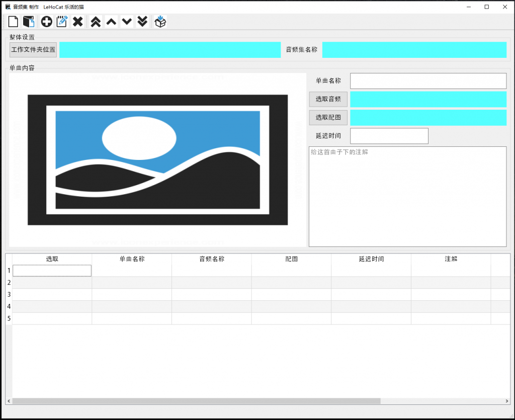The width and height of the screenshot is (515, 420).
Task: Click the cyan 音频集名称 field
Action: tap(414, 50)
